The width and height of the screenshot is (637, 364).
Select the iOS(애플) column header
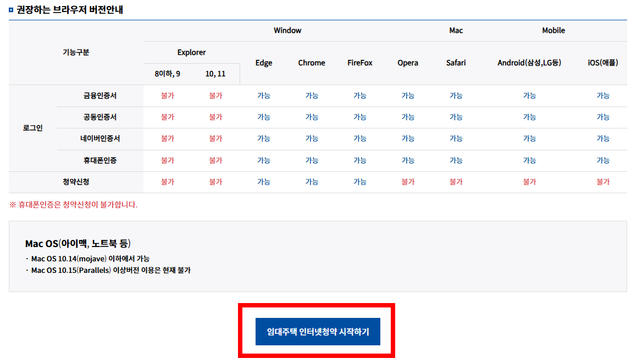click(x=603, y=63)
